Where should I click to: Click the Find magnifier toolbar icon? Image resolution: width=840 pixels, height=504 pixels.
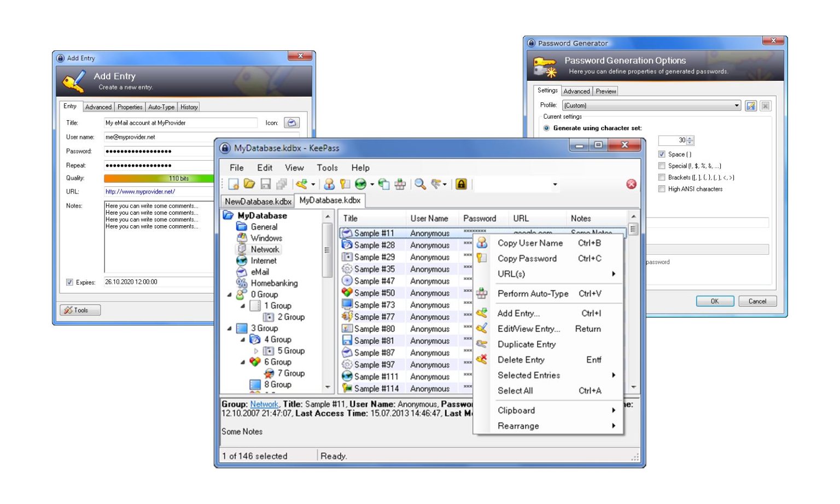420,184
